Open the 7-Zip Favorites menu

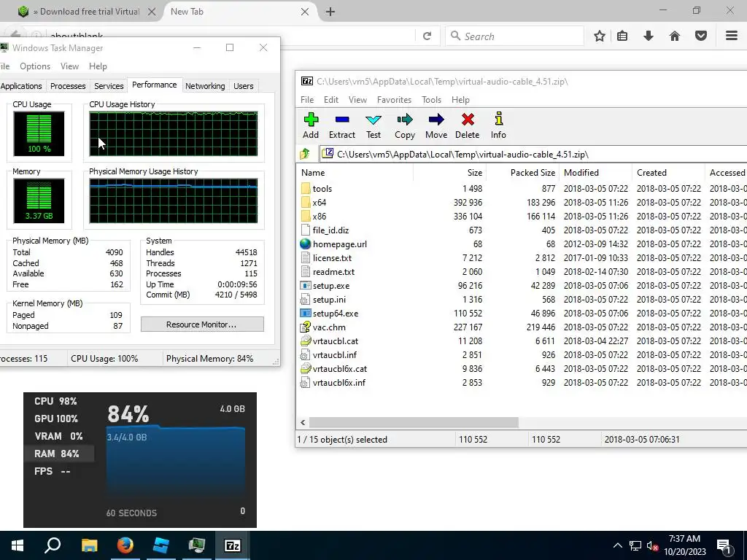coord(394,99)
